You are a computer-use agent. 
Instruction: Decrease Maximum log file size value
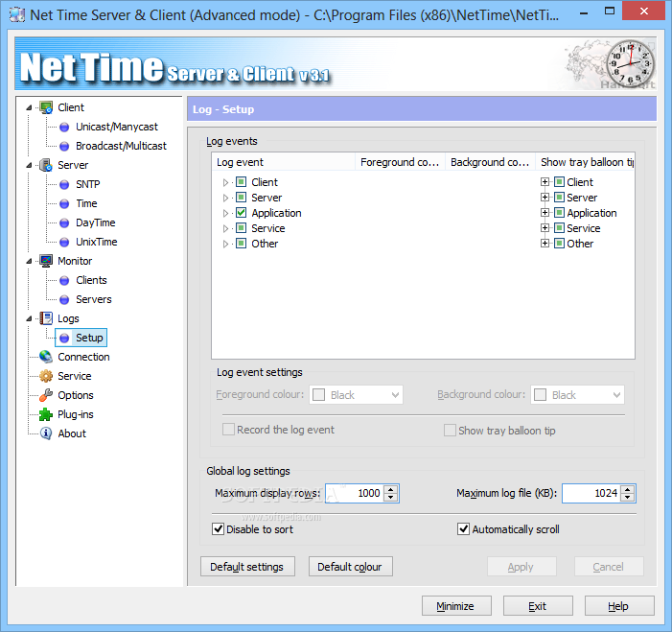pyautogui.click(x=628, y=498)
